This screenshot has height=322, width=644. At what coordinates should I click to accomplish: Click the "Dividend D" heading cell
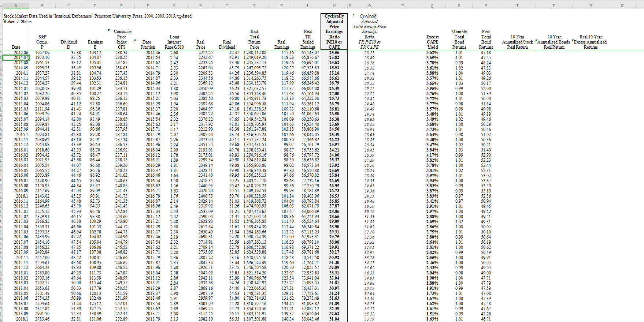point(69,45)
